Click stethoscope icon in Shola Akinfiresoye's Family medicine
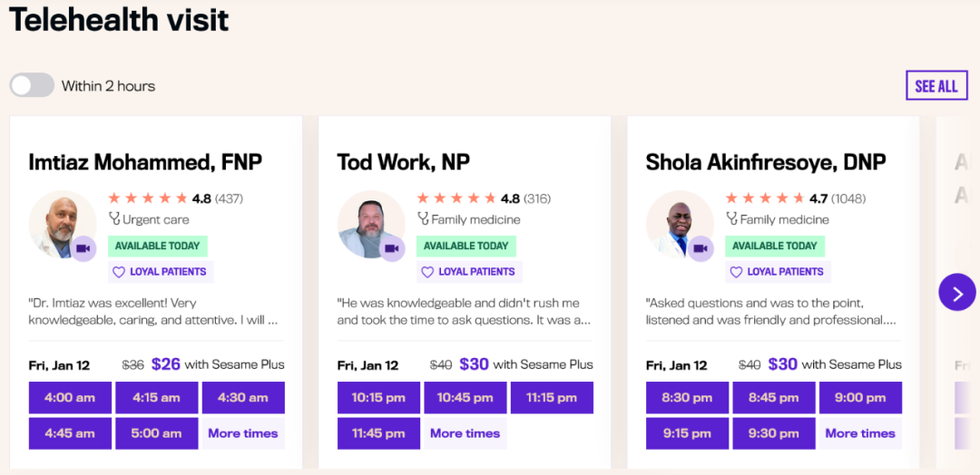The image size is (980, 475). tap(732, 219)
